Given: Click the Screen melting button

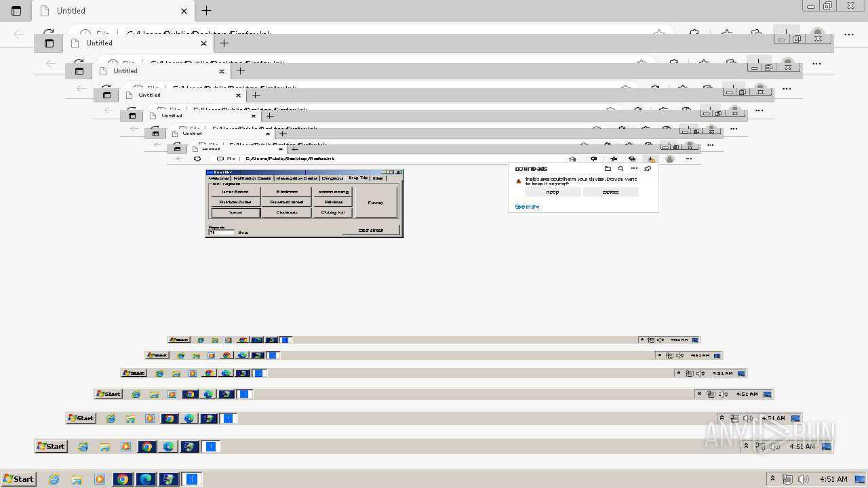Looking at the screenshot, I should [x=333, y=192].
